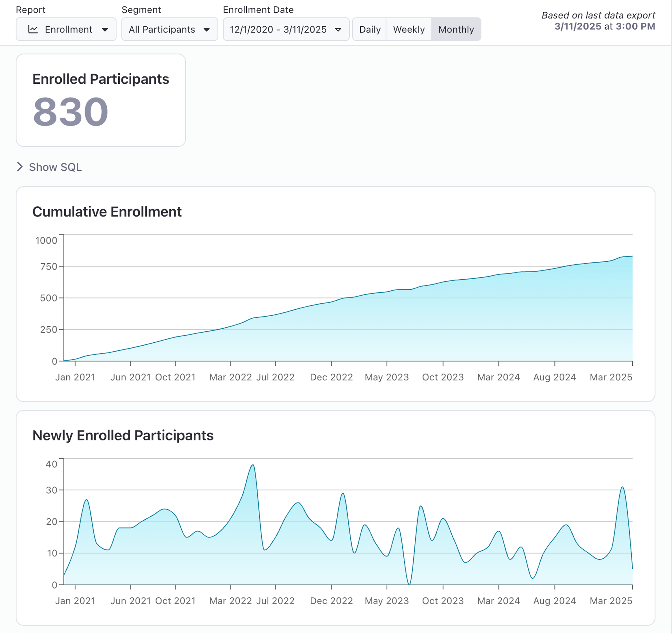Switch to Weekly granularity

click(x=408, y=29)
